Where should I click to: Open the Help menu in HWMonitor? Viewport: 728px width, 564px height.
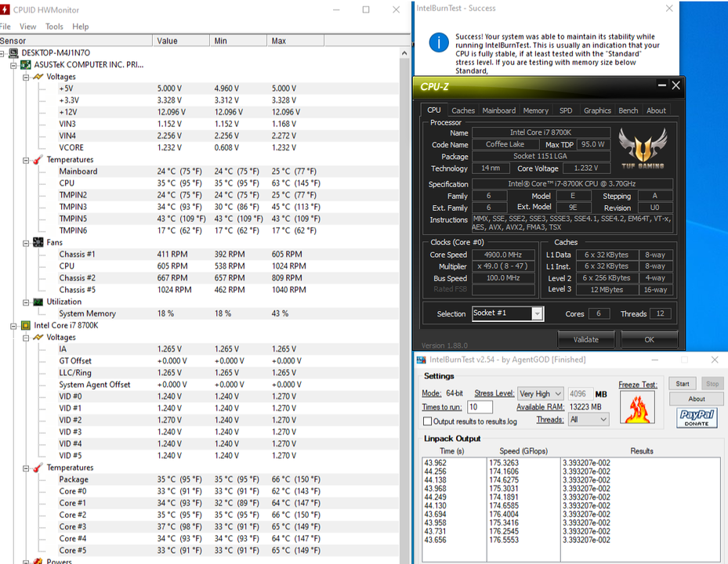tap(80, 27)
